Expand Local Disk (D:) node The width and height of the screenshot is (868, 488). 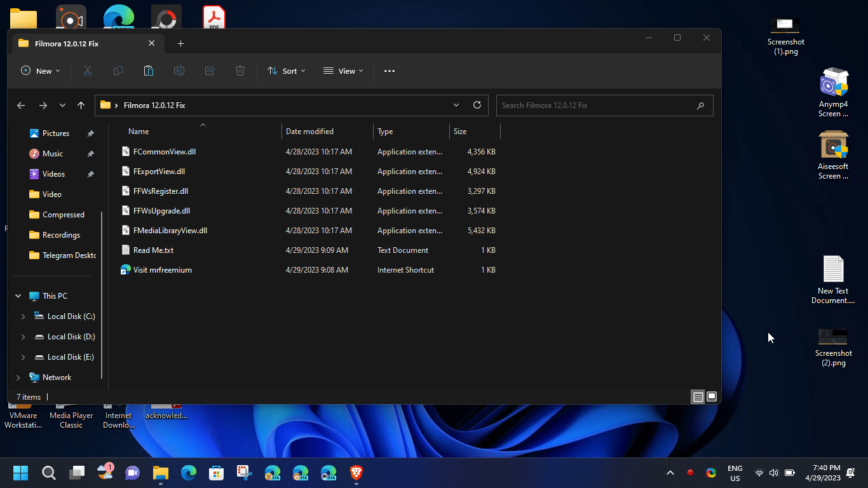click(24, 337)
